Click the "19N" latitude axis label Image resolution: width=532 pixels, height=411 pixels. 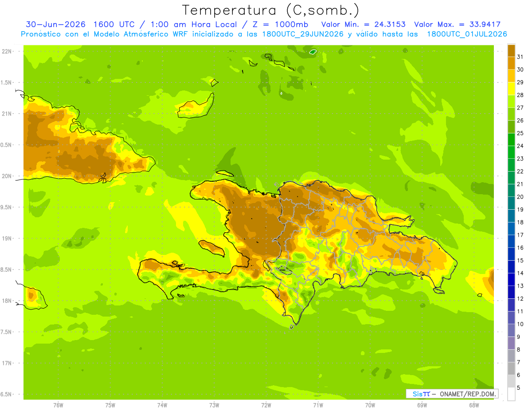click(x=7, y=239)
